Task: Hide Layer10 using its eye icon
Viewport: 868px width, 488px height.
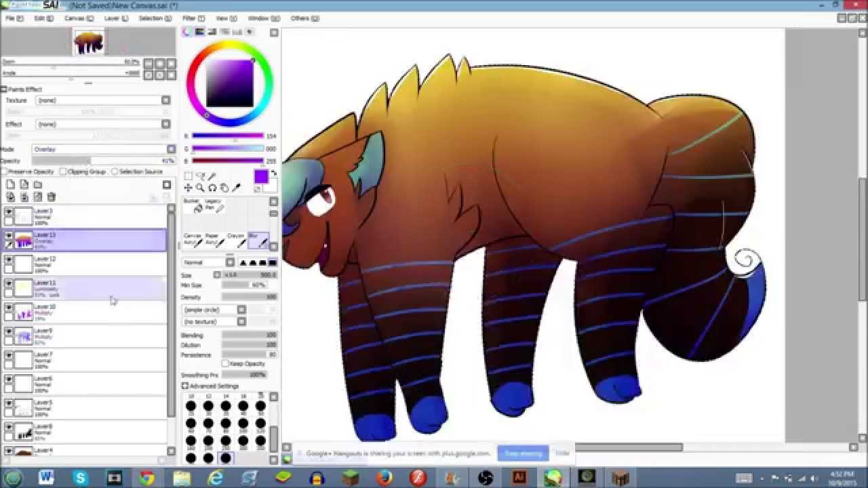Action: tap(9, 308)
